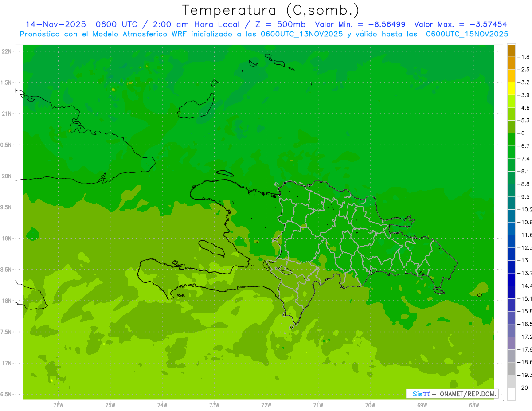532x411 pixels.
Task: Click the '18N' latitude label
Action: click(x=7, y=301)
